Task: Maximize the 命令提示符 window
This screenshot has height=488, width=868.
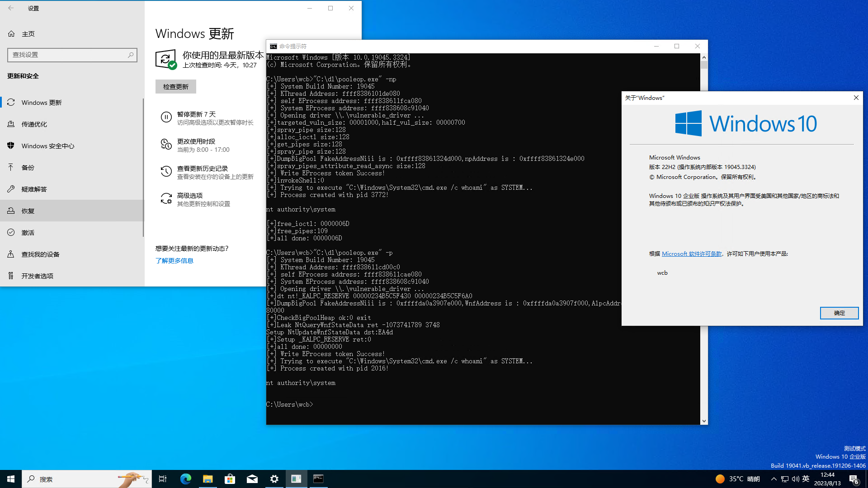Action: click(677, 46)
